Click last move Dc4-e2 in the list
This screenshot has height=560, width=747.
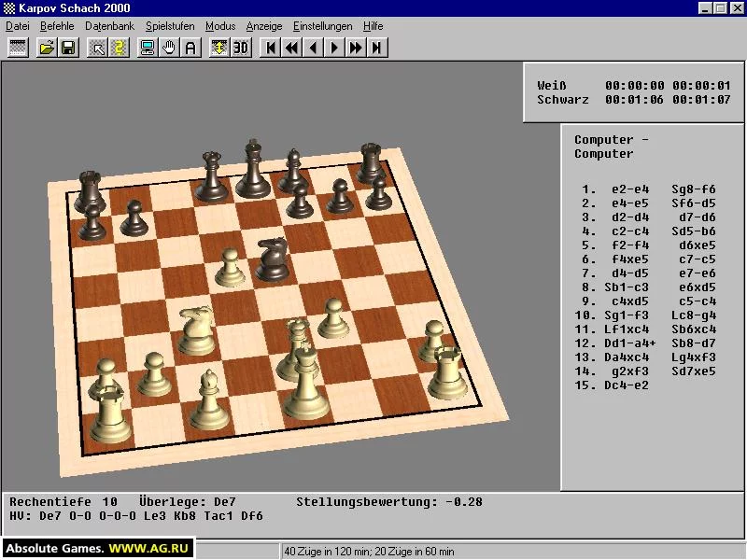pos(626,385)
